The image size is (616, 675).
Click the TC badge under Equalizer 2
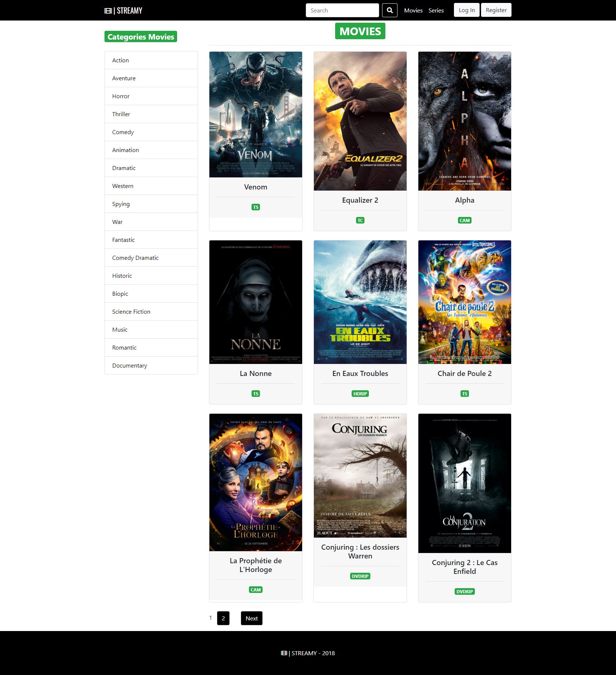tap(360, 220)
